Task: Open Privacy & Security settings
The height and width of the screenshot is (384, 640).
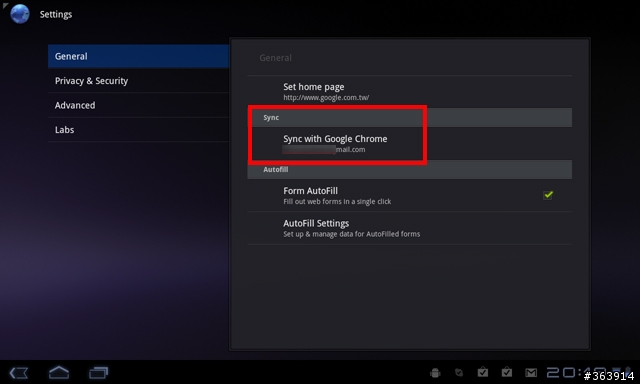Action: point(138,81)
